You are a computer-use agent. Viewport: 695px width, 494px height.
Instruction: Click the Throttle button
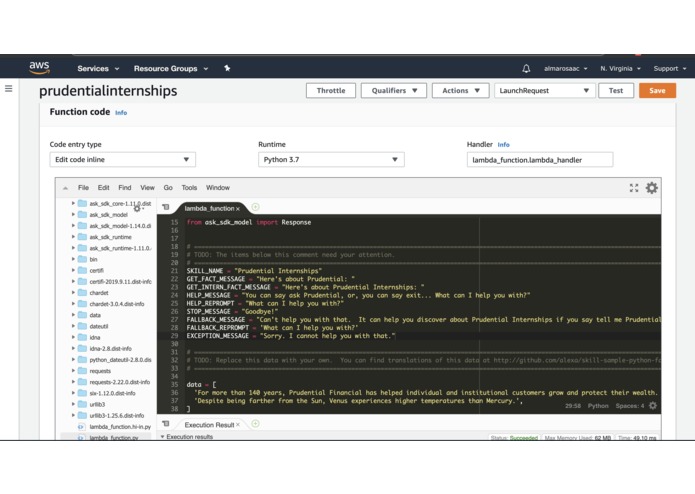point(331,90)
